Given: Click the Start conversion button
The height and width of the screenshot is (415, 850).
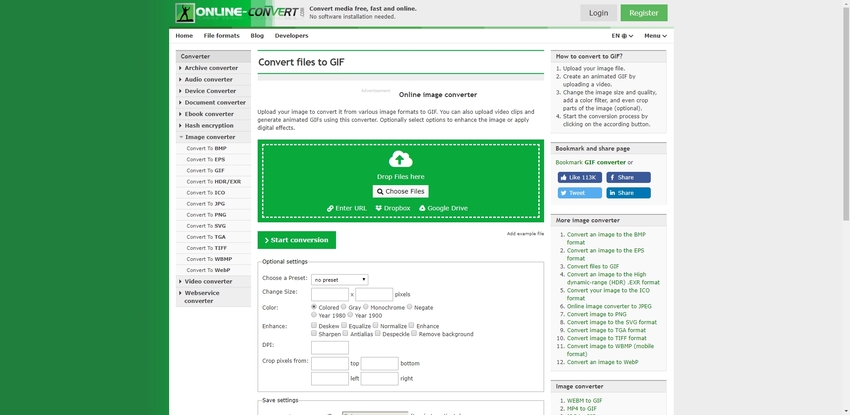Looking at the screenshot, I should 297,240.
